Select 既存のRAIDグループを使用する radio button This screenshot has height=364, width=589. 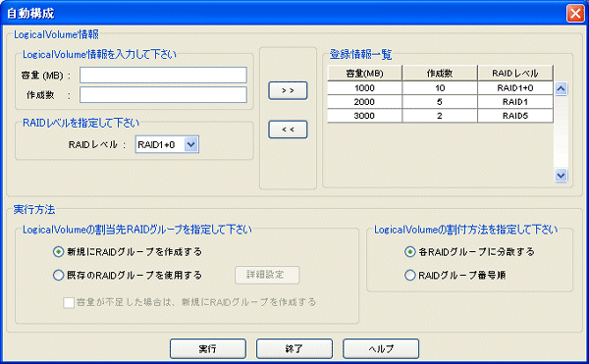58,276
